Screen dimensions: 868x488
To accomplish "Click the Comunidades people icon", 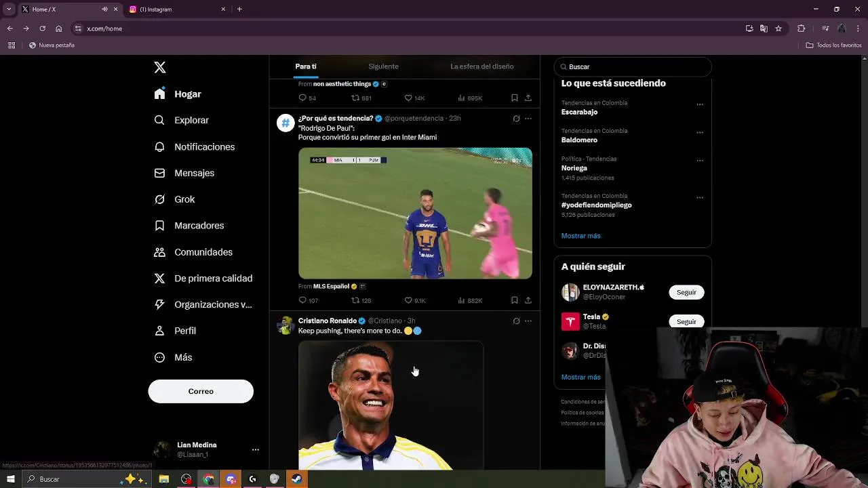I will coord(159,252).
